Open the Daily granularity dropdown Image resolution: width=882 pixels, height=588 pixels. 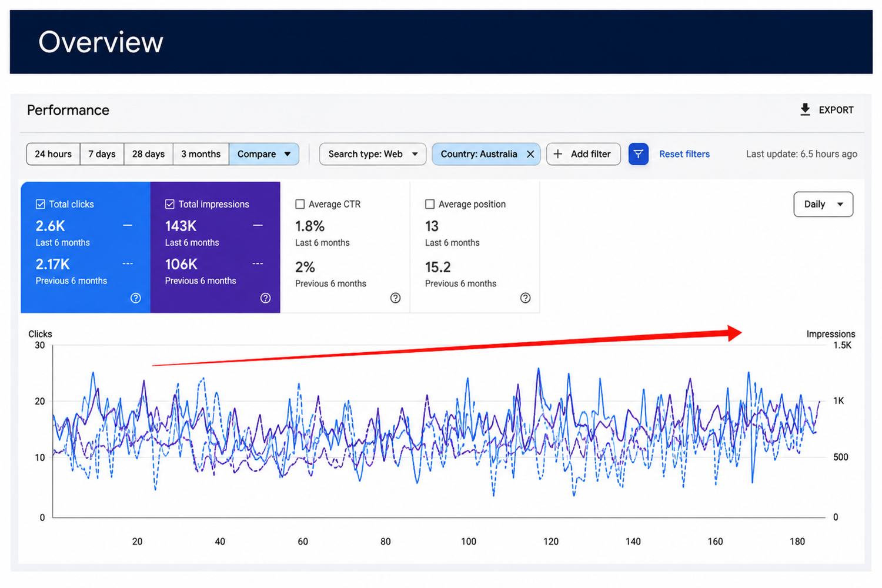coord(823,204)
